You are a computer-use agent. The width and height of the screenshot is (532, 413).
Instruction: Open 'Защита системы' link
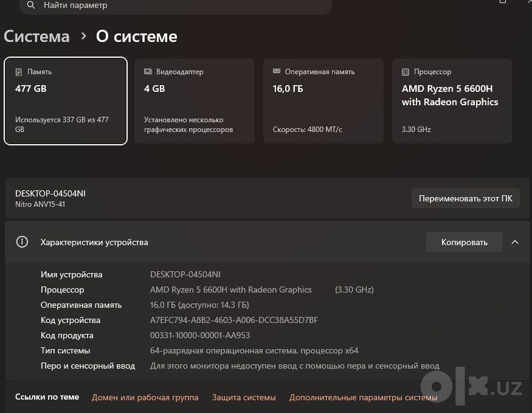tap(244, 397)
